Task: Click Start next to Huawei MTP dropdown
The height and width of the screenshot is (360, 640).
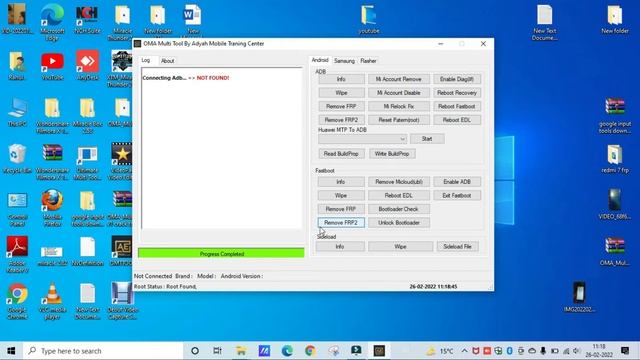Action: click(x=427, y=139)
